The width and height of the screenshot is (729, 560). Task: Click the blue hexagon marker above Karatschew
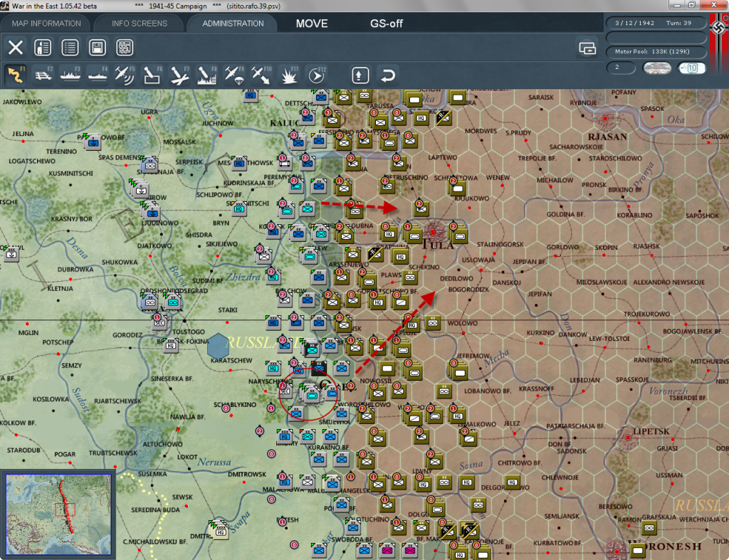coord(218,347)
